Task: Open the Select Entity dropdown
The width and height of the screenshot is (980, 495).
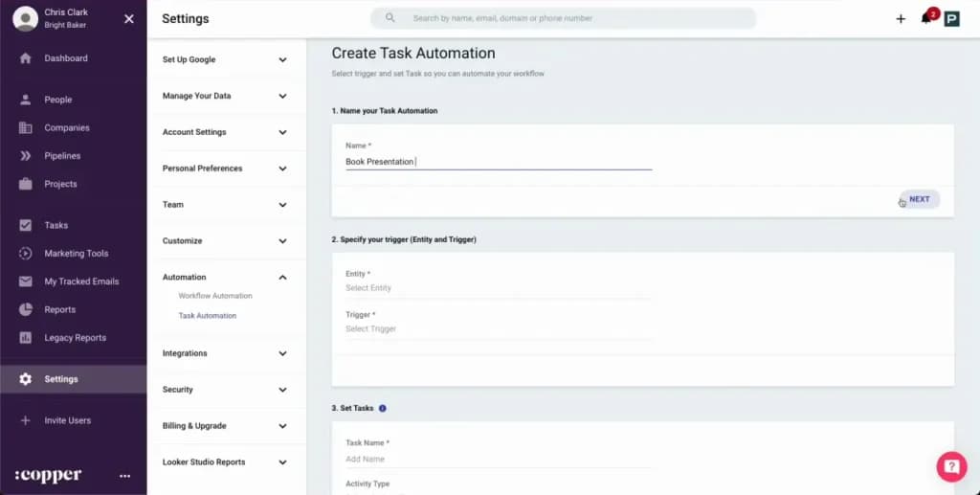Action: point(499,288)
